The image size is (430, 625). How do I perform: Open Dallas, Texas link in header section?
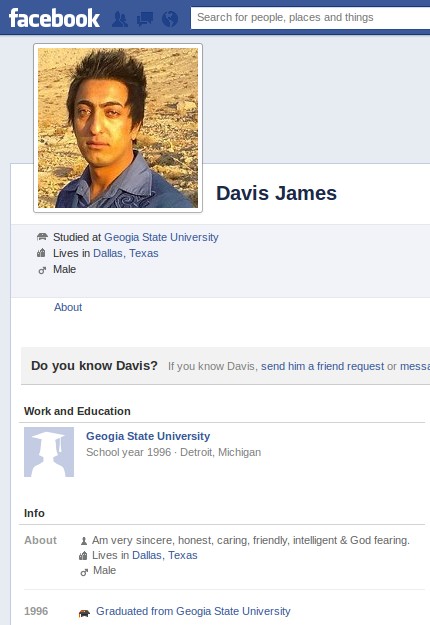(x=126, y=253)
